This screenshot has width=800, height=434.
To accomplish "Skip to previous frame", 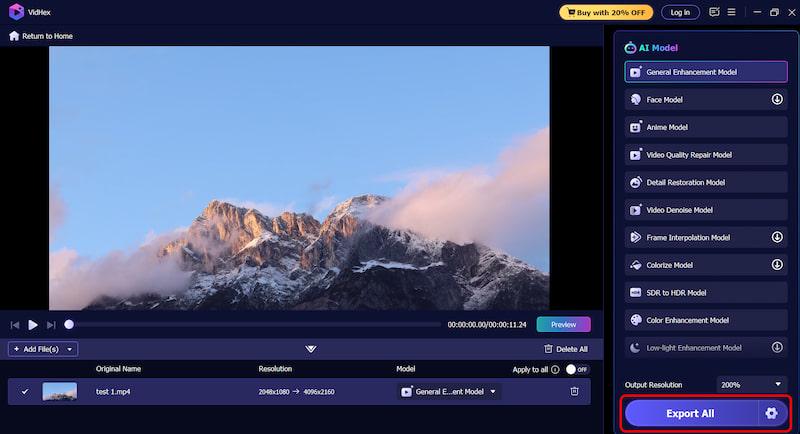I will tap(15, 325).
